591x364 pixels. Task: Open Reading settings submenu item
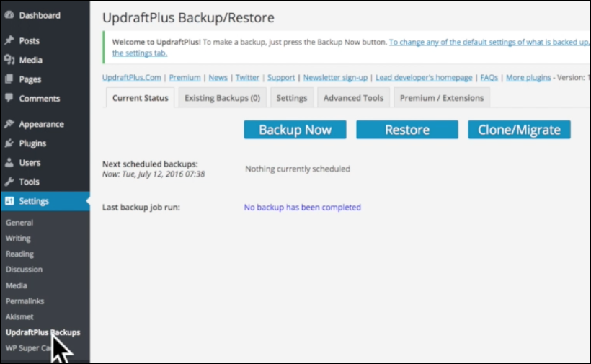click(x=19, y=254)
